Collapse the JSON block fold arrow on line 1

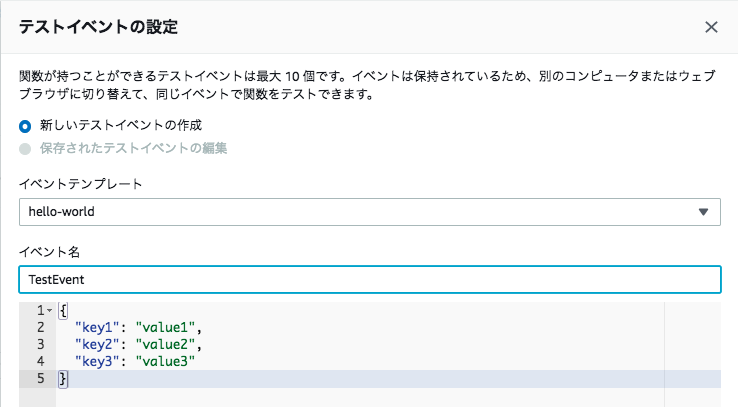[x=49, y=311]
